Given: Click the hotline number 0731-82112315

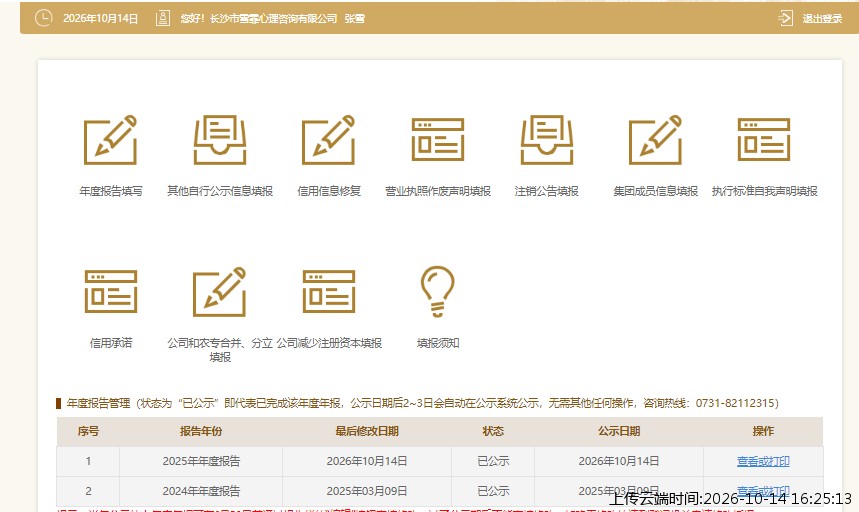Looking at the screenshot, I should coord(735,404).
